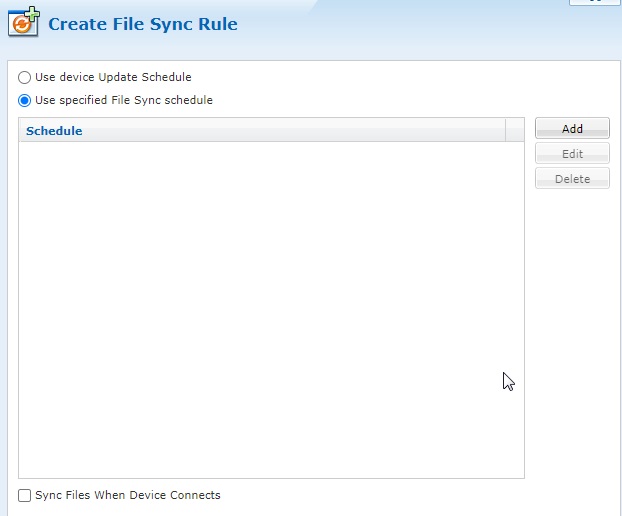The width and height of the screenshot is (622, 516).
Task: Click the green plus badge on the sync icon
Action: click(33, 13)
